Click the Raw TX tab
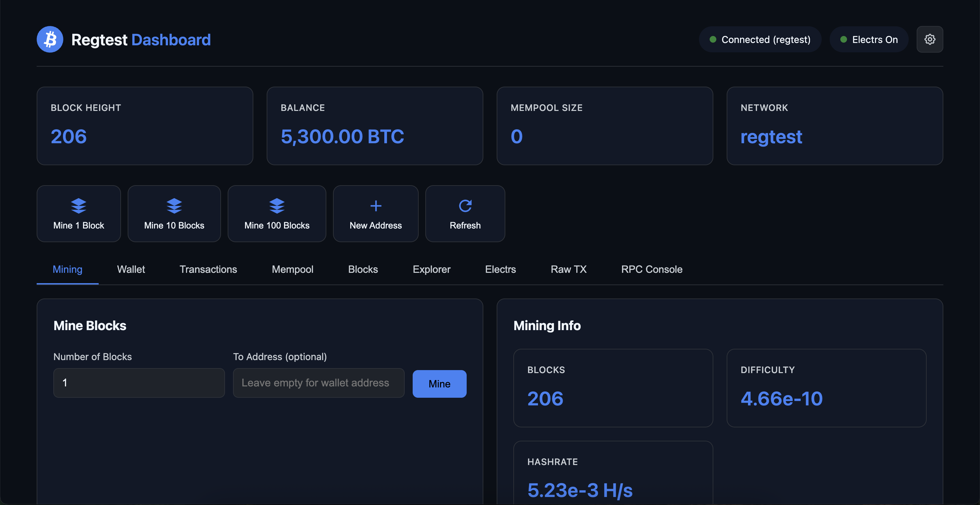This screenshot has height=505, width=980. coord(568,269)
